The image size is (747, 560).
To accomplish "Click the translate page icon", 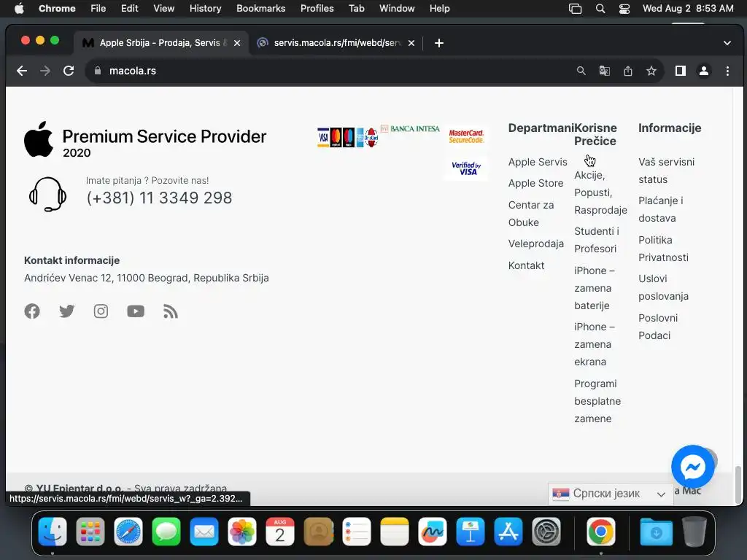I will point(605,71).
